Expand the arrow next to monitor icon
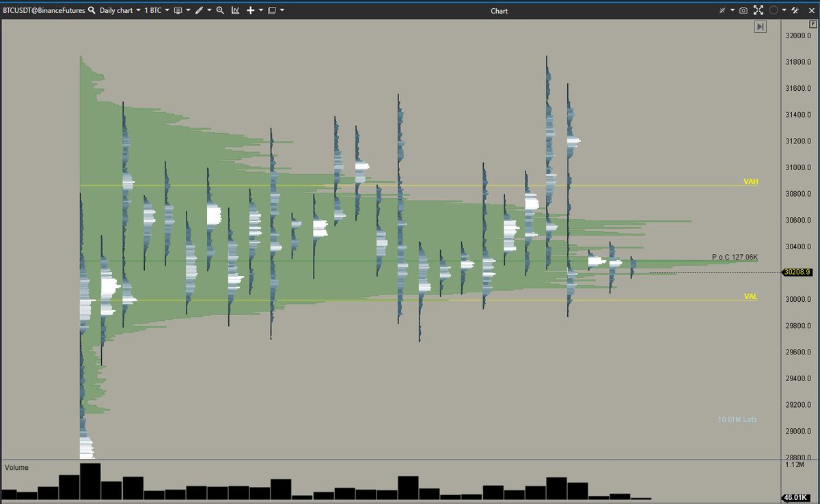Image resolution: width=820 pixels, height=504 pixels. (188, 10)
